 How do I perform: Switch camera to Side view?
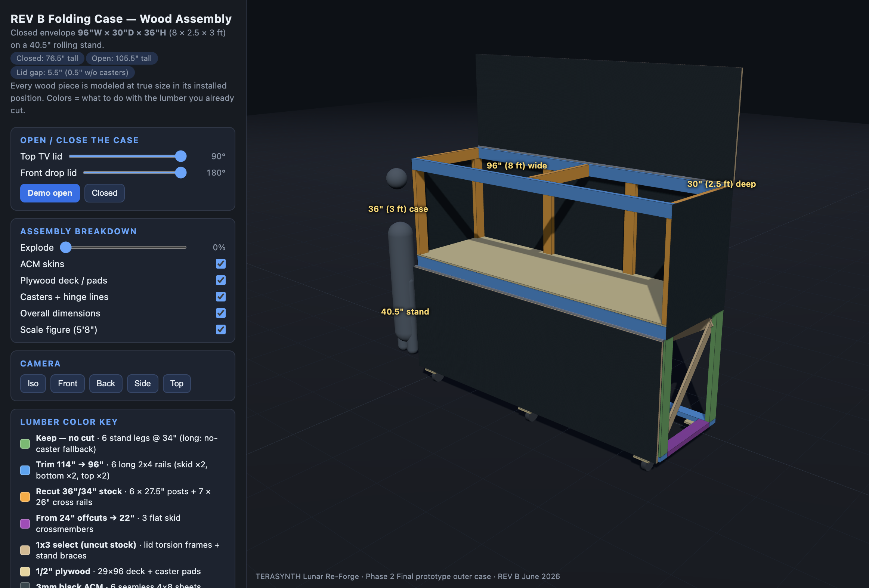click(142, 384)
